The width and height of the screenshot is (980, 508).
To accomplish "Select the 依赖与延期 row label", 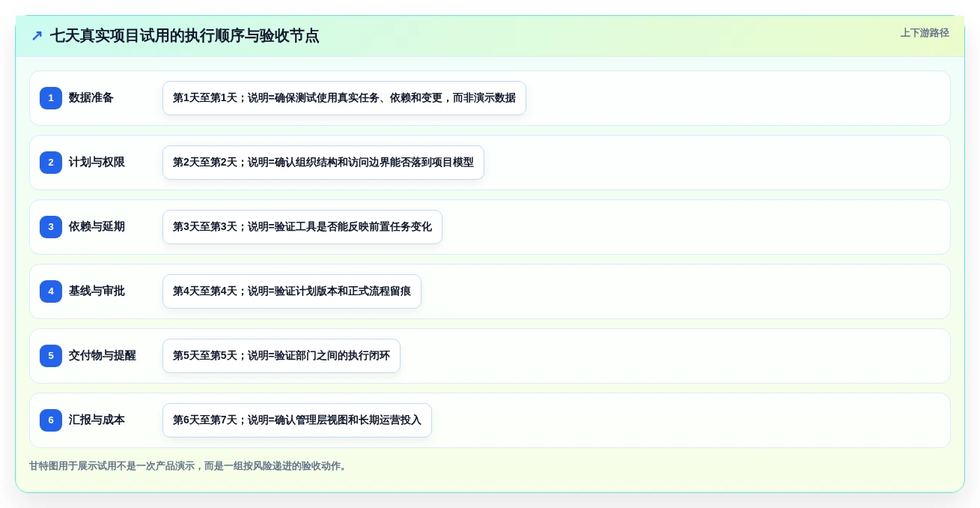I will click(x=97, y=226).
